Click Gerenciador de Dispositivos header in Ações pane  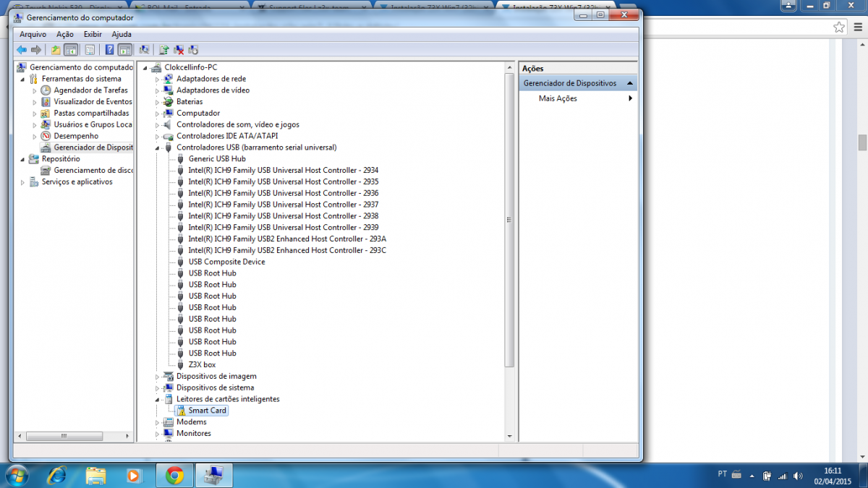pos(578,83)
